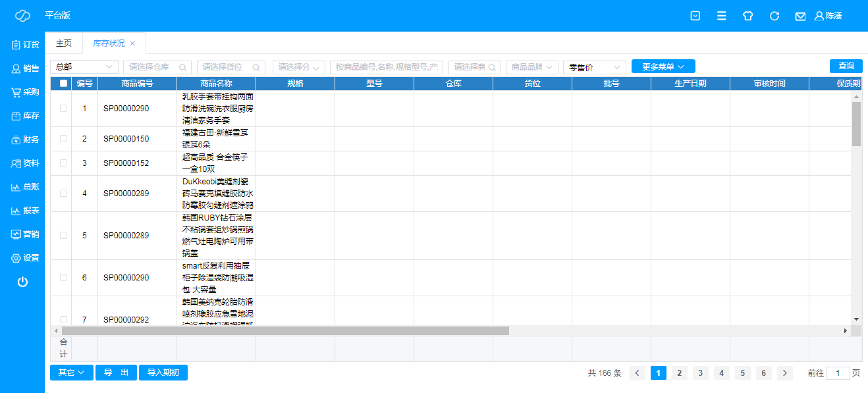Image resolution: width=868 pixels, height=393 pixels.
Task: Toggle the select-all checkbox in table header
Action: [63, 83]
